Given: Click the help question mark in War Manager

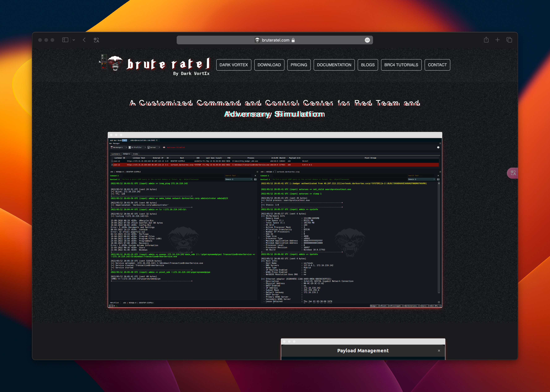Looking at the screenshot, I should (438, 147).
